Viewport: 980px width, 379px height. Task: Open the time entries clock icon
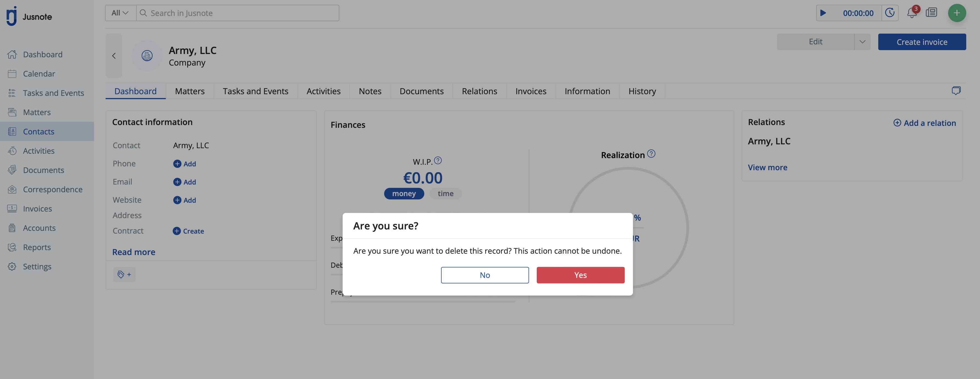pyautogui.click(x=890, y=13)
